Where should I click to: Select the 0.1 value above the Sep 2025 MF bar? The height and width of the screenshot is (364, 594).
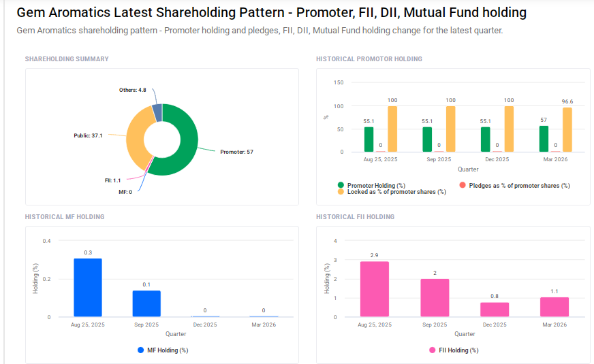pos(146,284)
